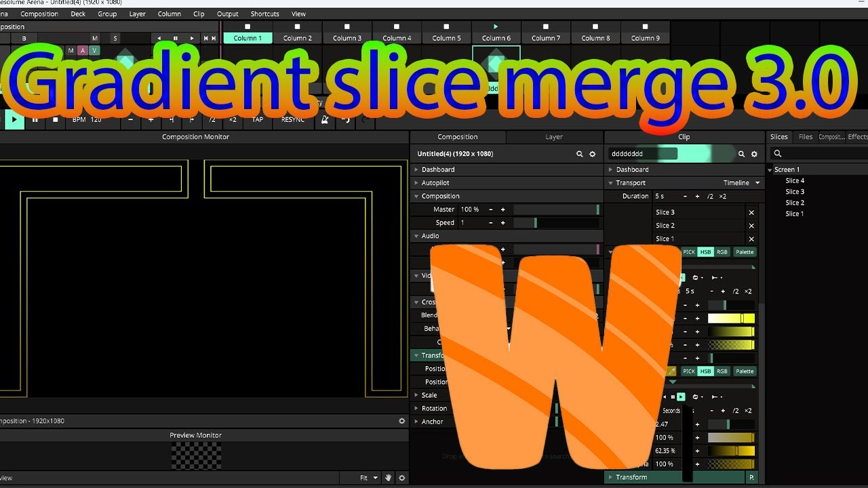Toggle the layer A button

pyautogui.click(x=83, y=50)
